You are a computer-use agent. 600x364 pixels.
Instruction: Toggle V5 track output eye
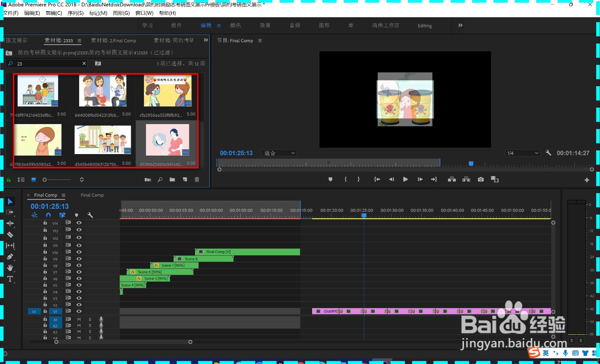pos(79,285)
